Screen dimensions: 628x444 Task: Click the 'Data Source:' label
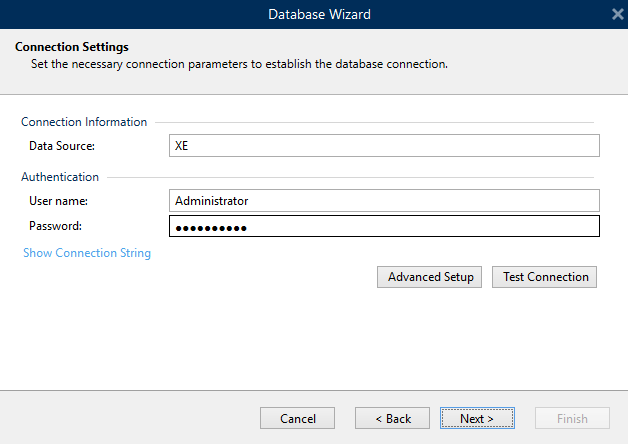pos(62,146)
